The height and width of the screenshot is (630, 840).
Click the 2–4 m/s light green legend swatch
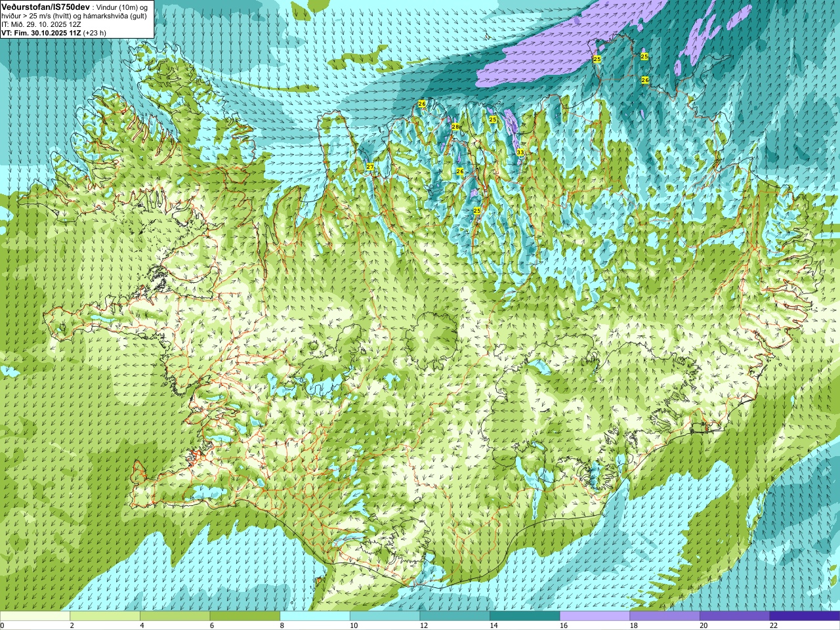tap(105, 616)
